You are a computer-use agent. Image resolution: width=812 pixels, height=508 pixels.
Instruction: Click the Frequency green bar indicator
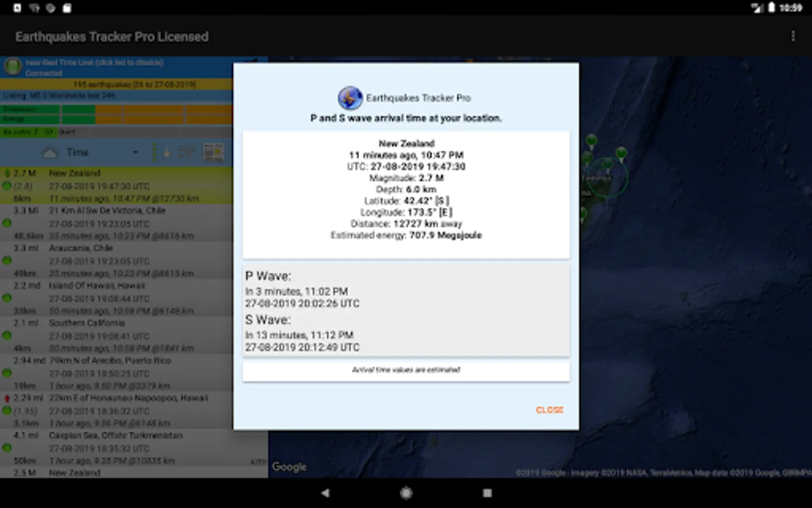tap(47, 110)
